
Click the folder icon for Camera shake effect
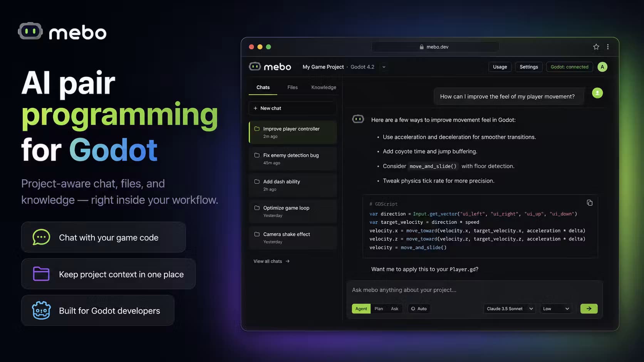click(257, 234)
